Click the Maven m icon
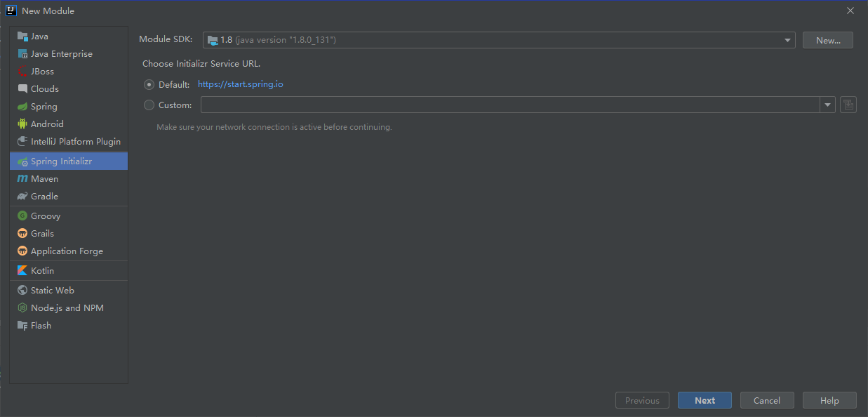Image resolution: width=868 pixels, height=417 pixels. 22,179
